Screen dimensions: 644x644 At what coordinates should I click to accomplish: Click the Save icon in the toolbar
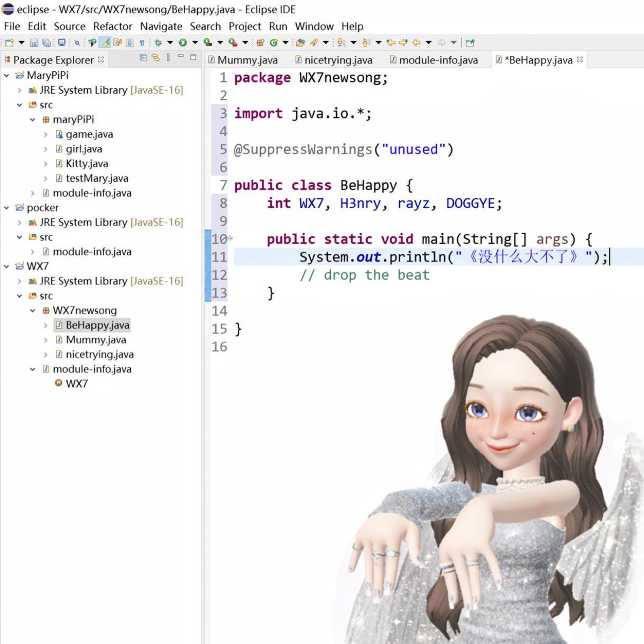coord(34,43)
